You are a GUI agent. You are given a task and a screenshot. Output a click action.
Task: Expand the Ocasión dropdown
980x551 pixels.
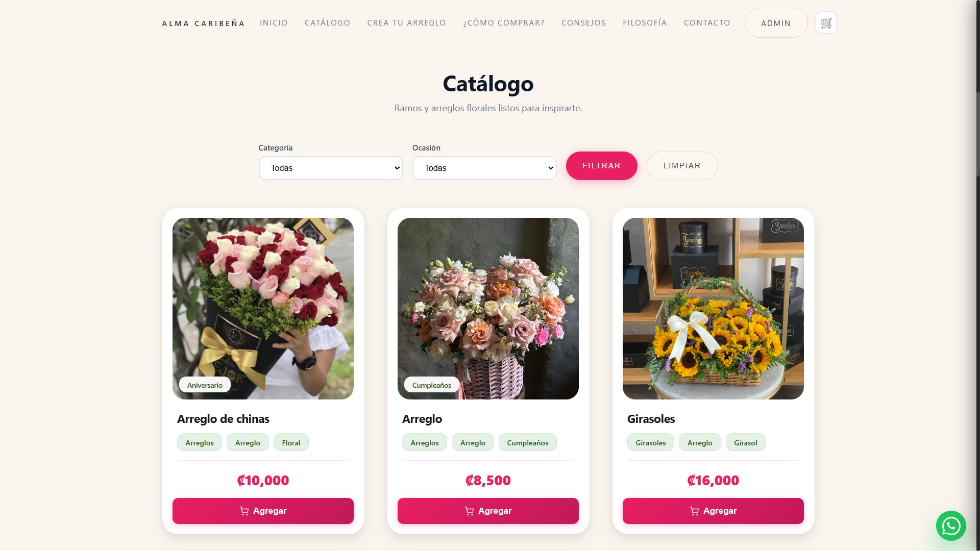[484, 168]
